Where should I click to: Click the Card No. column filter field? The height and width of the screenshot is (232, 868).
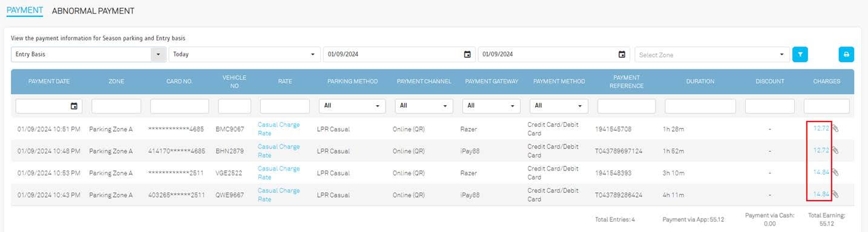(x=180, y=106)
